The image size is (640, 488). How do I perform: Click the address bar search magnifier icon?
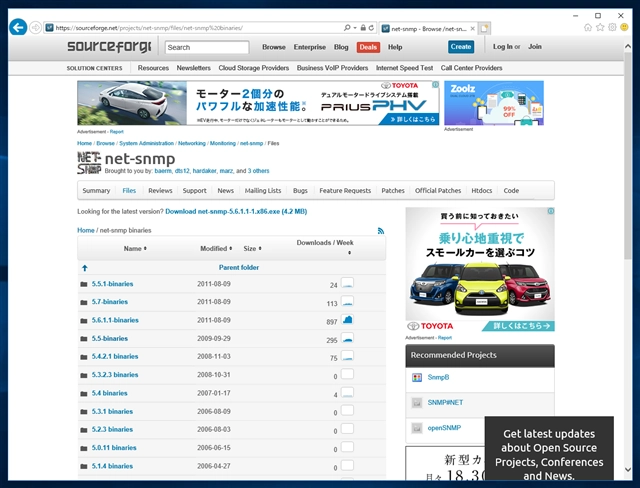347,28
